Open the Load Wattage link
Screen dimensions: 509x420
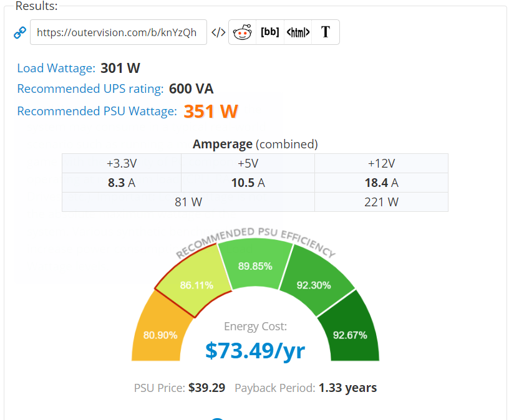click(x=56, y=68)
